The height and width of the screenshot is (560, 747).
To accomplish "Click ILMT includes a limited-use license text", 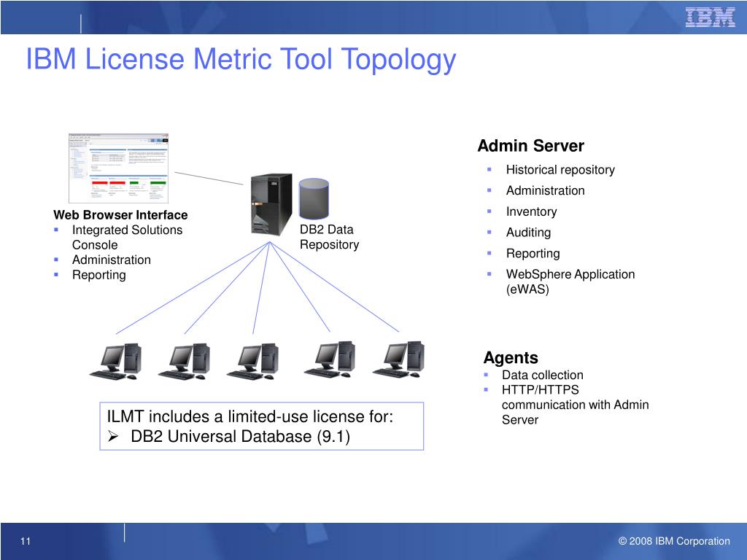I will 250,416.
